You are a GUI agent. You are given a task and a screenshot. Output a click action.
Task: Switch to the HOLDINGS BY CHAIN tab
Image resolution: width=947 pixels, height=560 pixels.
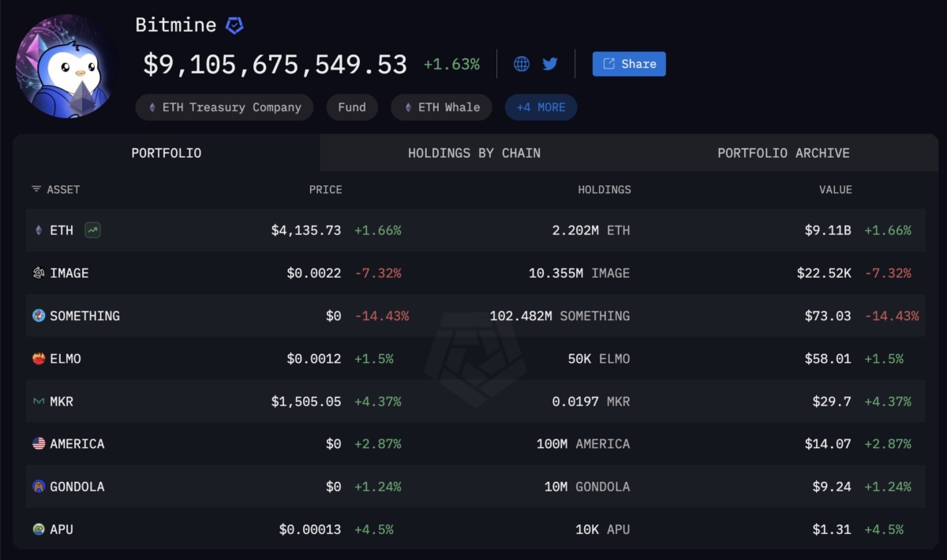[473, 153]
